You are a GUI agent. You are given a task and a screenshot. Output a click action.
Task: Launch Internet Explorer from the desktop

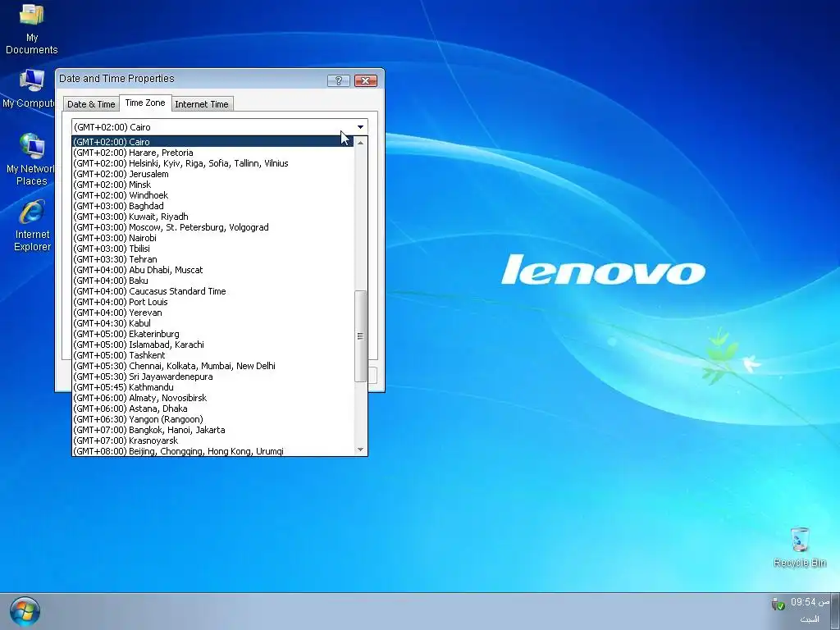coord(32,226)
